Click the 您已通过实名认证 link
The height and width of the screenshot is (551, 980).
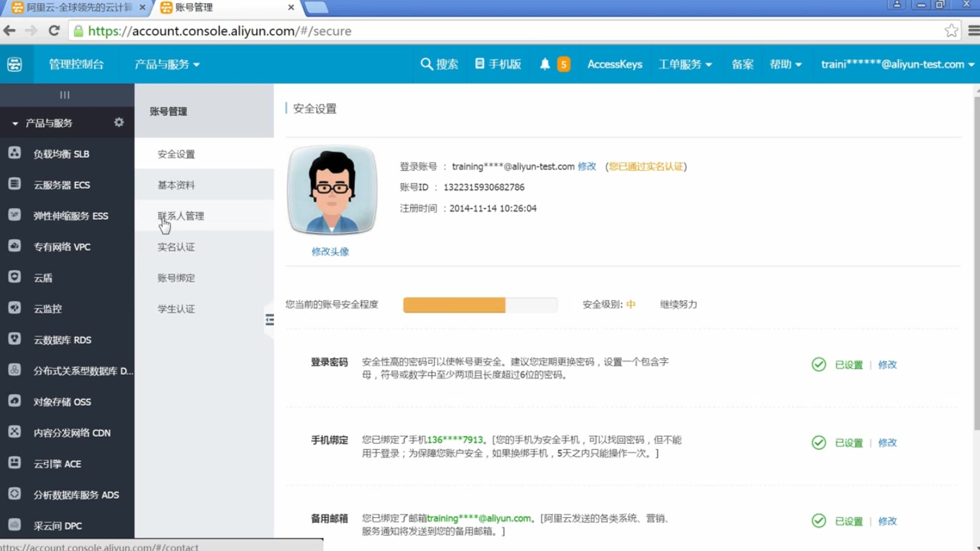pyautogui.click(x=646, y=166)
